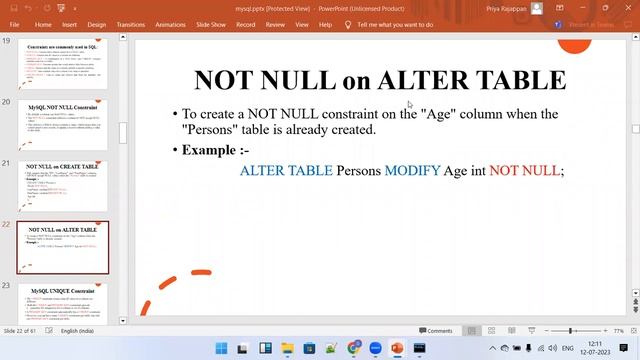This screenshot has height=360, width=640.
Task: Click the user profile picture icon
Action: tap(537, 8)
